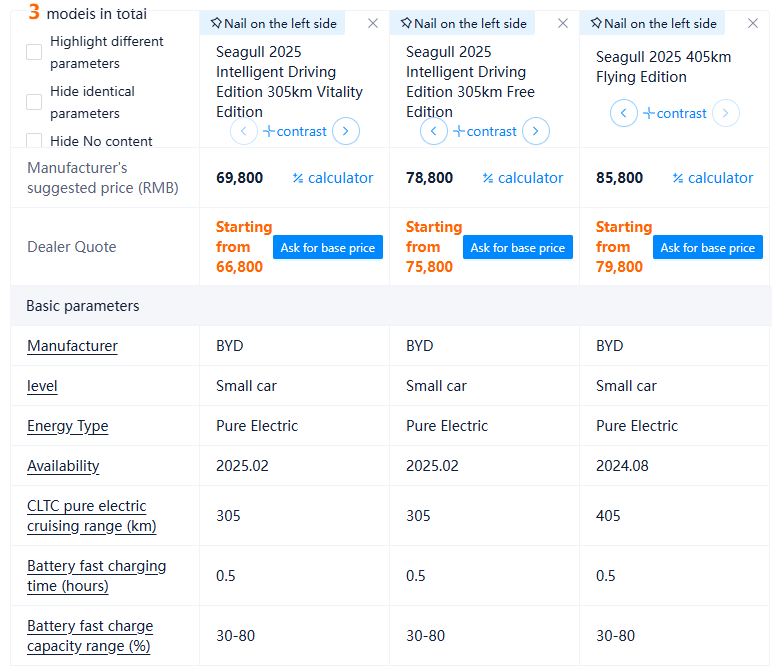The height and width of the screenshot is (666, 777).
Task: Ask for base price on 79,800 quote
Action: tap(707, 247)
